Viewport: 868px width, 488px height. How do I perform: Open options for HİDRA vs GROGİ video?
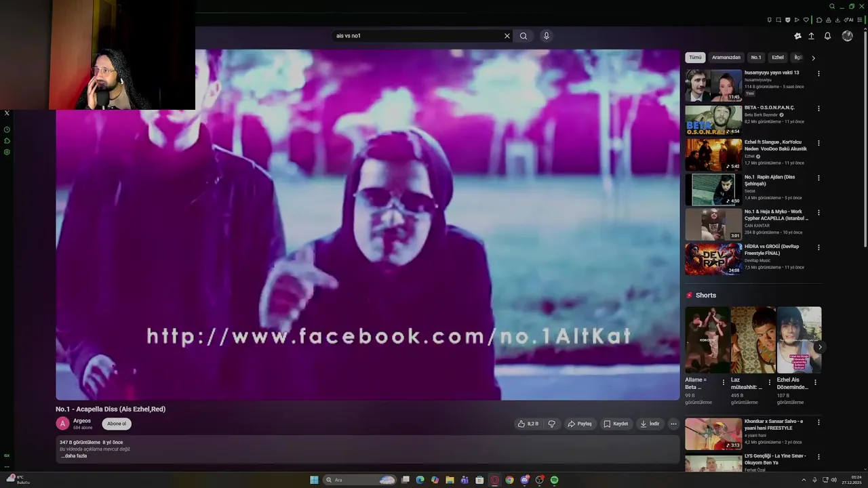[818, 247]
